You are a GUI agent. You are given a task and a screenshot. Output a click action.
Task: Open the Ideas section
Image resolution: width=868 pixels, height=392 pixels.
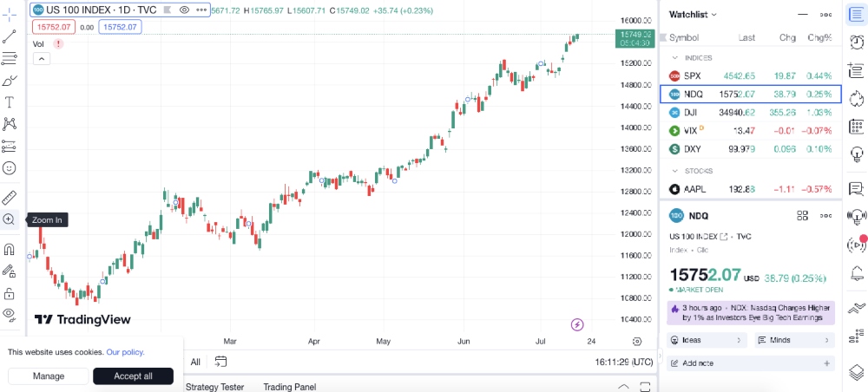[x=707, y=340]
